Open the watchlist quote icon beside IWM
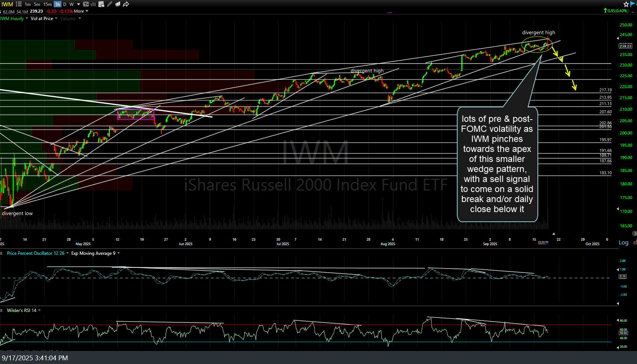The width and height of the screenshot is (637, 364). point(19,4)
